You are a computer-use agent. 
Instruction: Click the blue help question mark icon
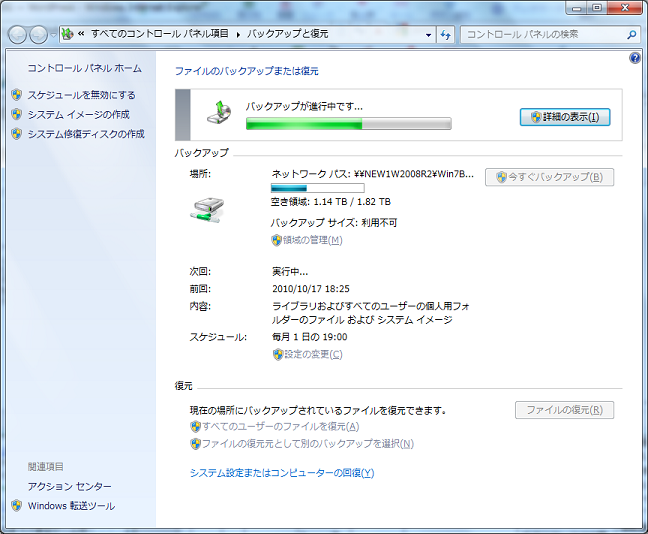634,58
